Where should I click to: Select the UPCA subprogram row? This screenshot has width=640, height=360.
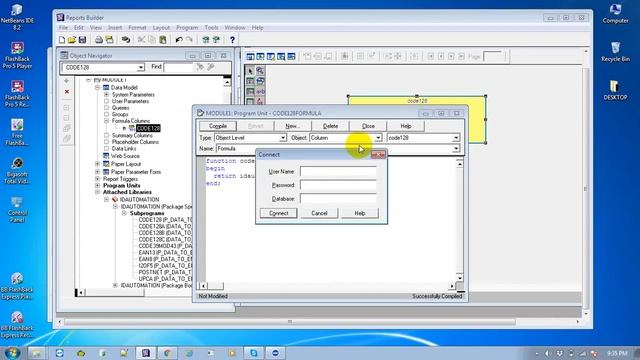pos(164,278)
